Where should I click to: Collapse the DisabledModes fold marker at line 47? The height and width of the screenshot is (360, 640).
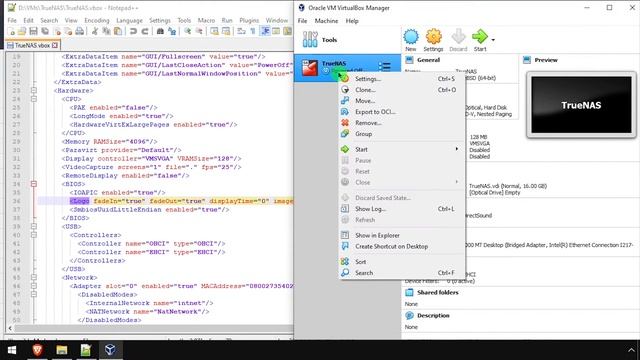[x=34, y=294]
